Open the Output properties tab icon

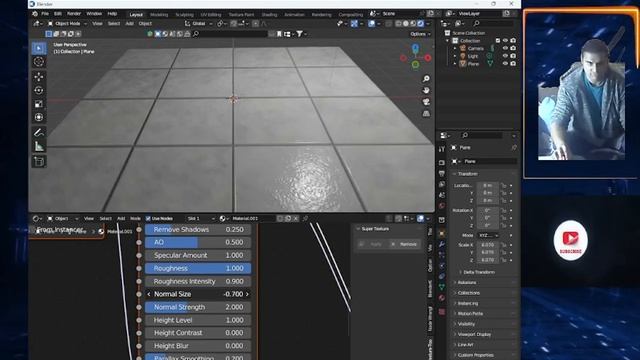point(442,173)
